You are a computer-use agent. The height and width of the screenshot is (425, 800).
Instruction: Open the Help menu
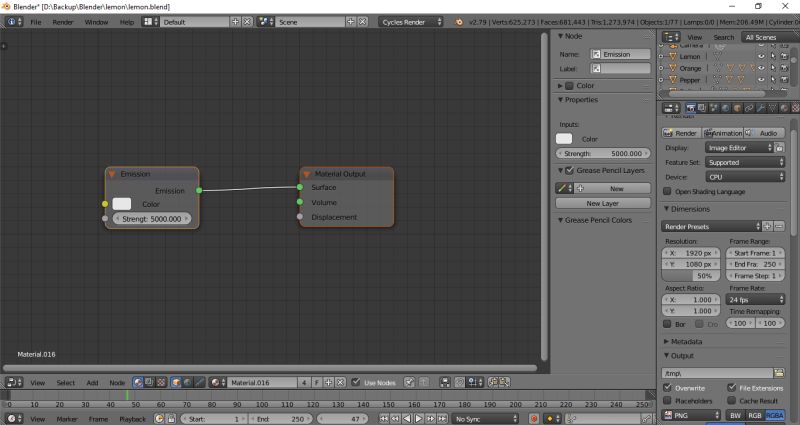click(x=127, y=22)
